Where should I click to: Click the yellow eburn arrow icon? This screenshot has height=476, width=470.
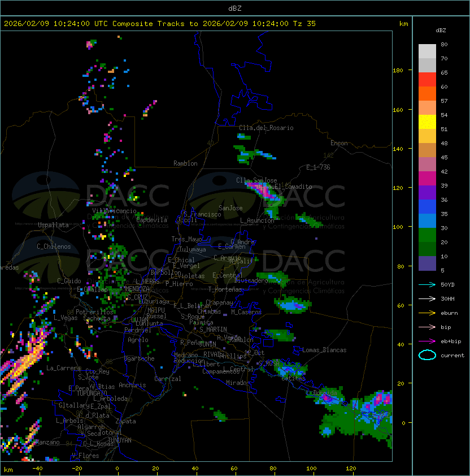pyautogui.click(x=427, y=313)
